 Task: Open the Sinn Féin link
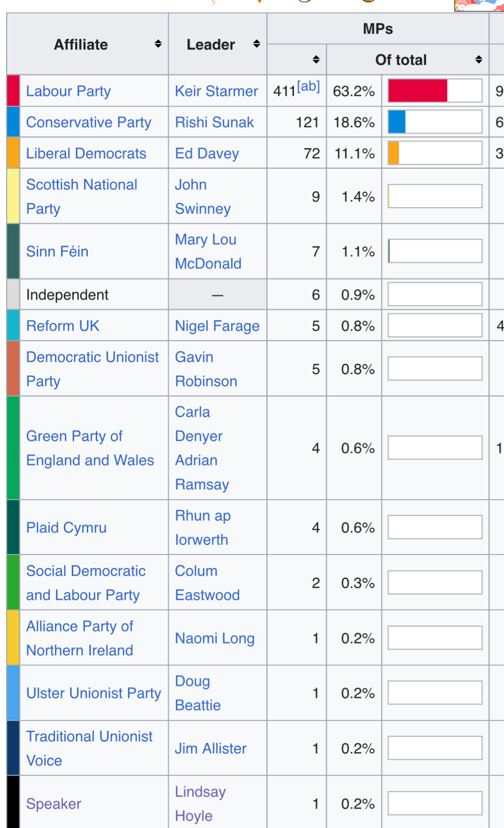tap(57, 252)
